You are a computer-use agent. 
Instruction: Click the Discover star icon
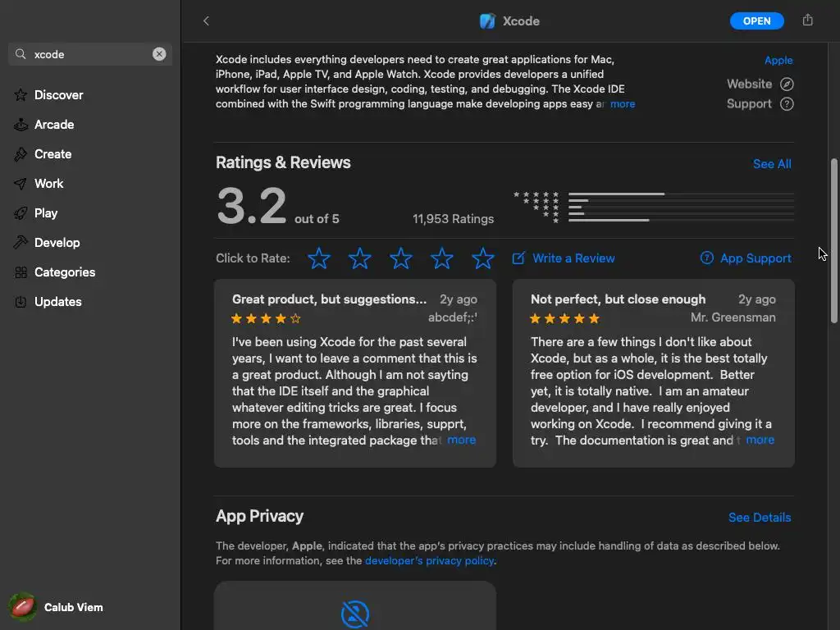(x=21, y=95)
